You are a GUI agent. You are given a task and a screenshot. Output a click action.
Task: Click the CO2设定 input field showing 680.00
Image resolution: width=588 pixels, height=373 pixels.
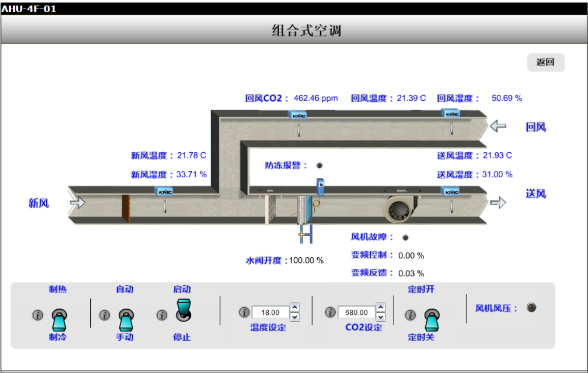(356, 312)
